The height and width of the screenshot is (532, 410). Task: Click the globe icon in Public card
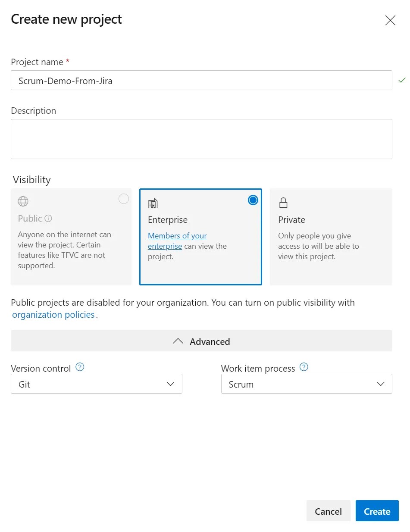point(23,201)
